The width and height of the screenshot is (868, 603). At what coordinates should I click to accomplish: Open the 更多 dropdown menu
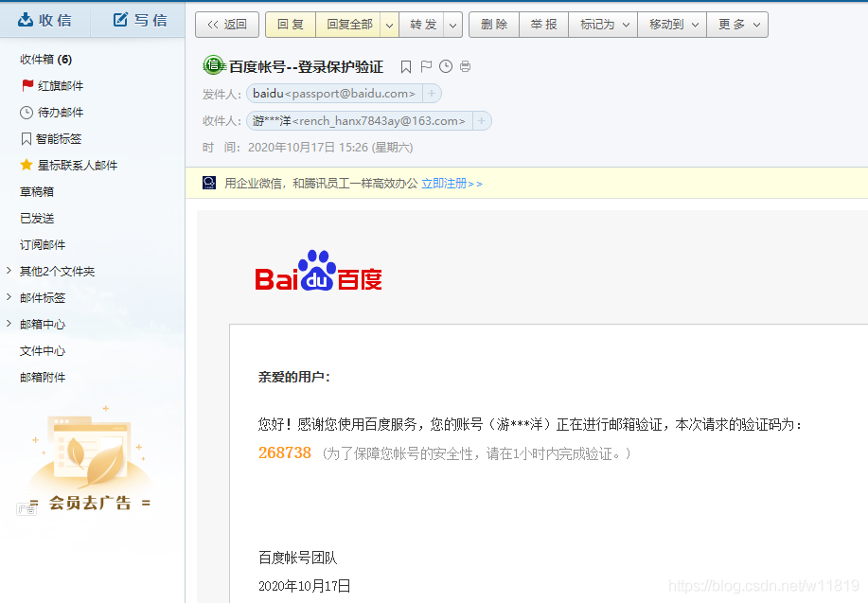[737, 25]
